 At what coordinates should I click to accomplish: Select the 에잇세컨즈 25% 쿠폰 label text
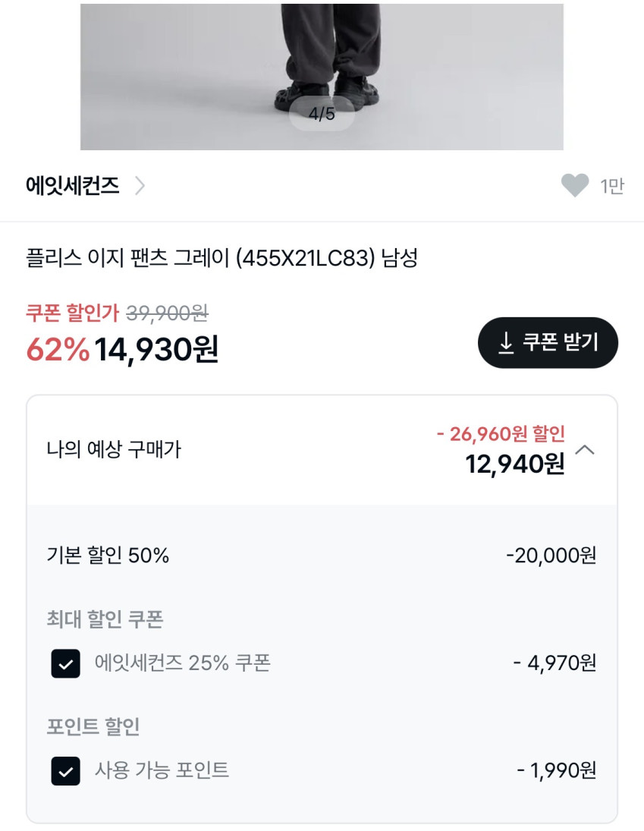[x=182, y=663]
